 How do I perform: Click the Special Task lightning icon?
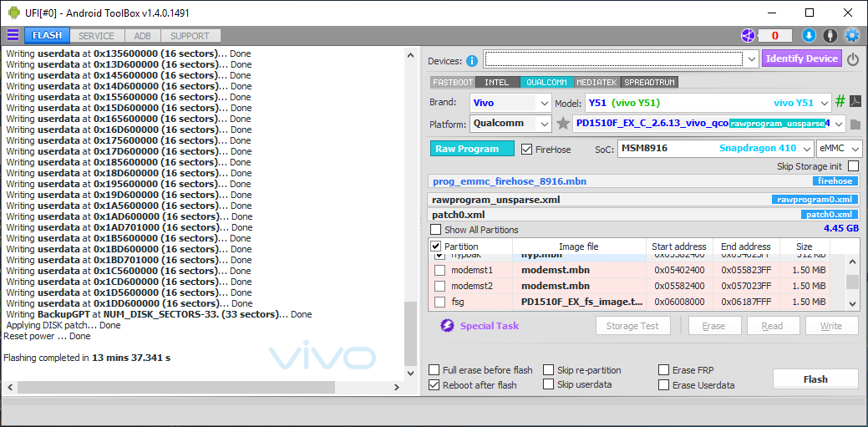tap(447, 326)
